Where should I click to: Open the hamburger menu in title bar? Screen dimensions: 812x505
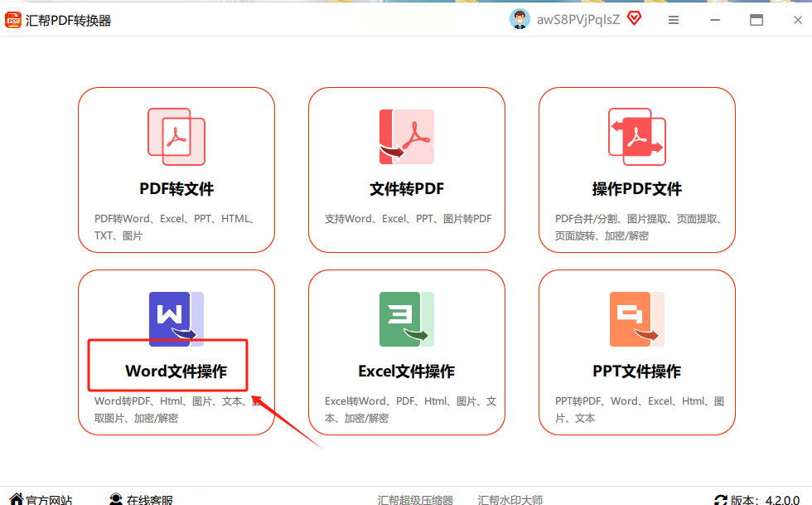click(673, 20)
